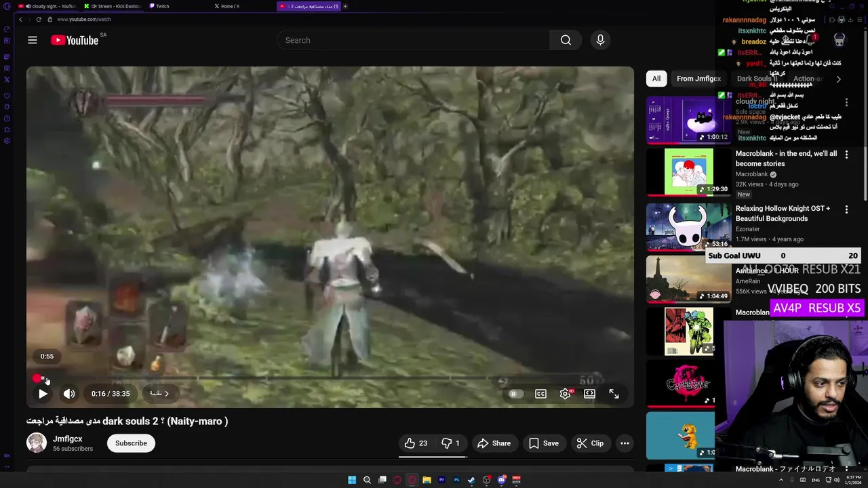Switch to theater mode view
The height and width of the screenshot is (488, 868).
point(589,394)
